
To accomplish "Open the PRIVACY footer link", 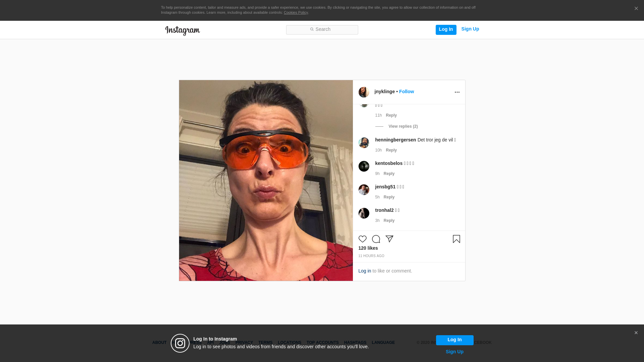I will point(244,343).
